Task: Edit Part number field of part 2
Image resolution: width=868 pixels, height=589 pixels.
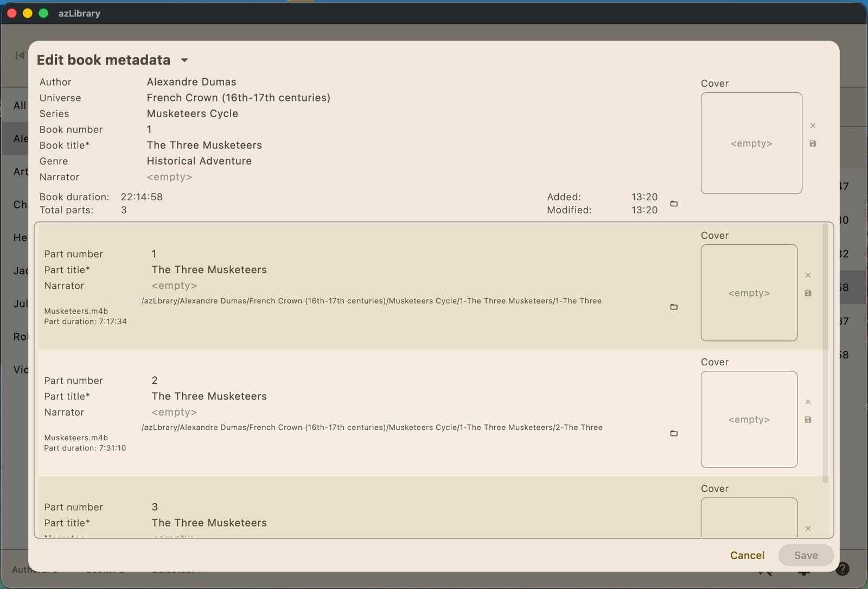Action: point(155,380)
